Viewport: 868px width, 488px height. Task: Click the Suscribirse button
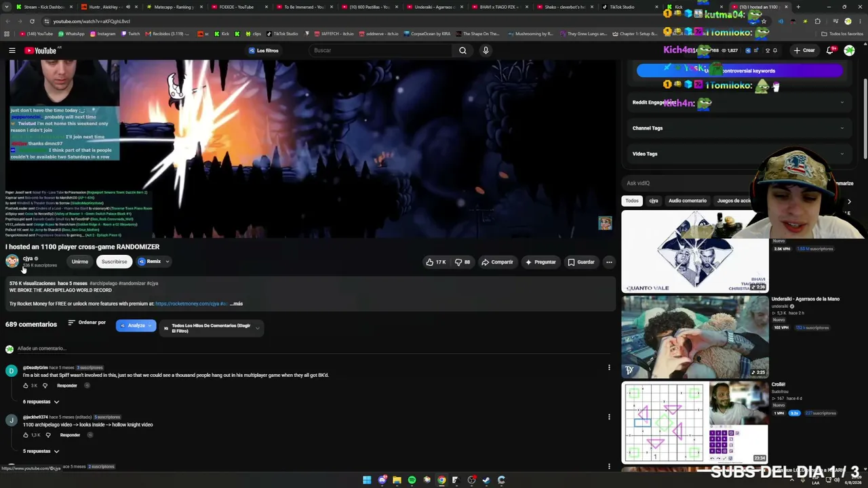[x=114, y=262]
